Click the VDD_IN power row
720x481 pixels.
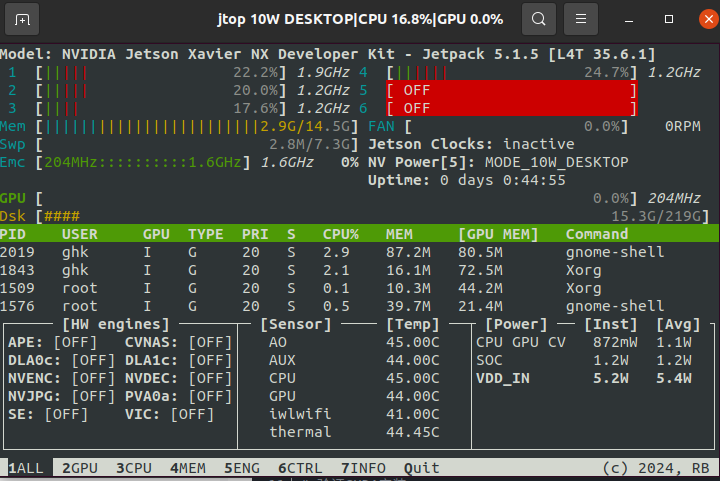point(584,378)
